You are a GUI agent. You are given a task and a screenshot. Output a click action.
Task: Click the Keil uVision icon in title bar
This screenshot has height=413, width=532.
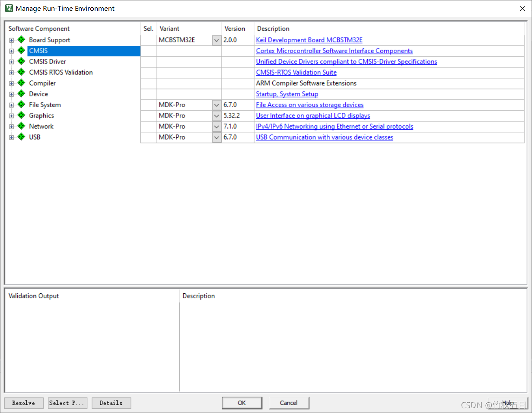click(x=9, y=8)
